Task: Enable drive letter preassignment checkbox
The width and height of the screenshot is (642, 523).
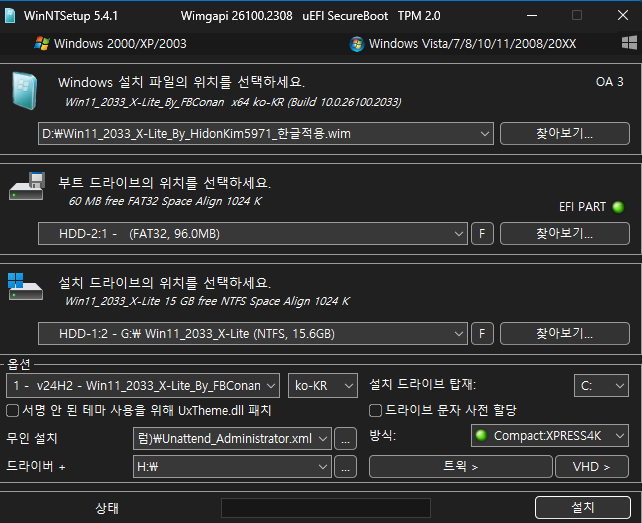Action: coord(375,410)
